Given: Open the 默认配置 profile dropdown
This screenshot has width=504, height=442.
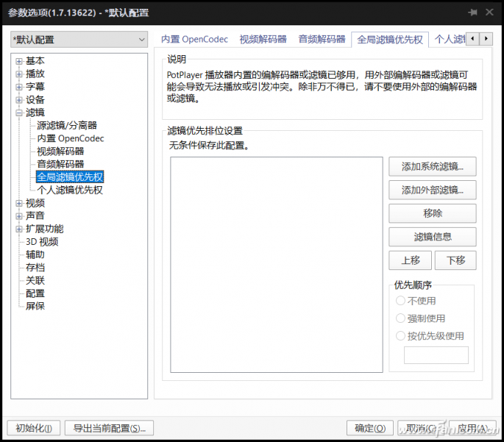Looking at the screenshot, I should (x=79, y=40).
